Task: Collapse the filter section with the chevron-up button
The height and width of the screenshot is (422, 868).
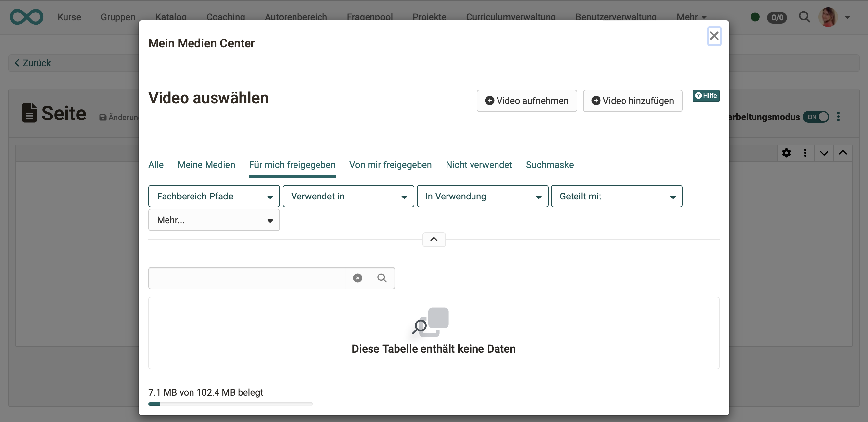Action: [434, 240]
